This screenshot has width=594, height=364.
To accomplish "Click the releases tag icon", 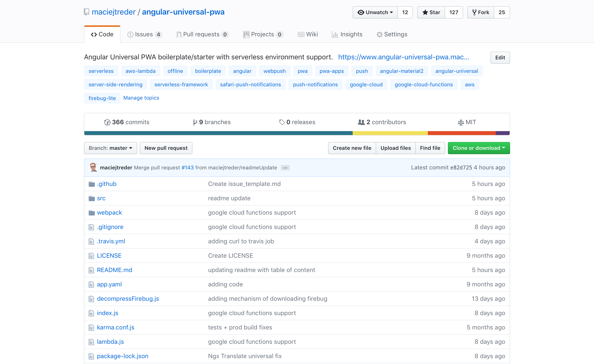I will point(282,122).
